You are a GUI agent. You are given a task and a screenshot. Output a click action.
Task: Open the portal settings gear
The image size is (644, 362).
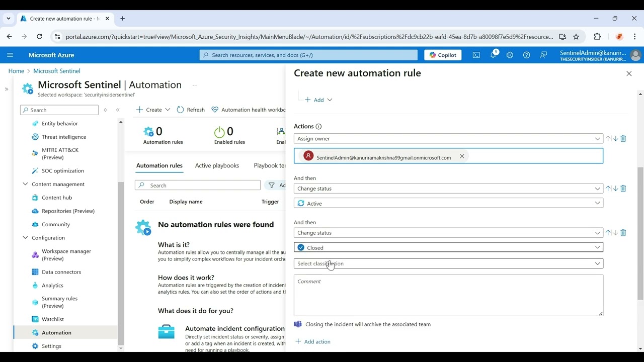tap(510, 55)
